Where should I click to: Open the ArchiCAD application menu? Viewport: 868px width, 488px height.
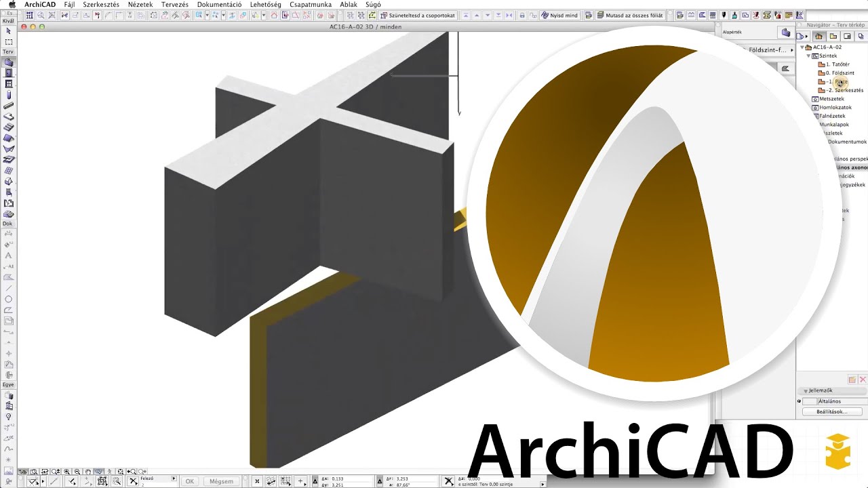coord(40,4)
